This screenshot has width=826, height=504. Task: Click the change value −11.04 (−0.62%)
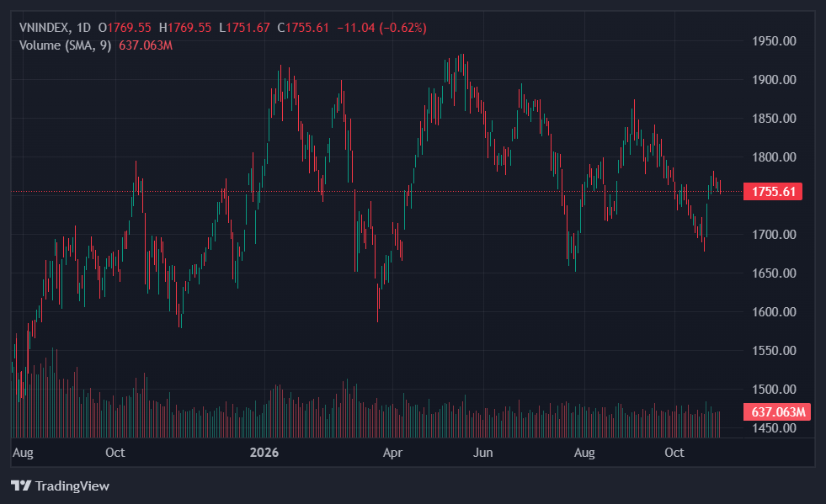coord(382,28)
